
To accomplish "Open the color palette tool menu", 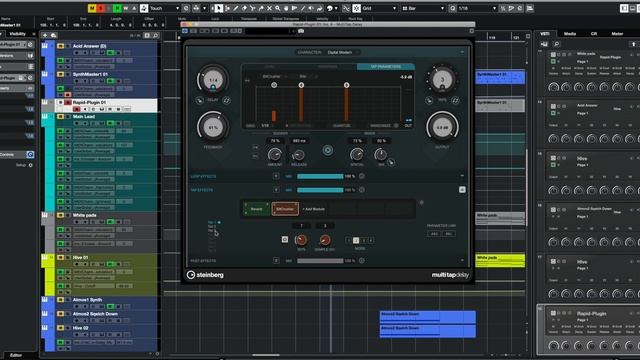I will click(x=333, y=8).
